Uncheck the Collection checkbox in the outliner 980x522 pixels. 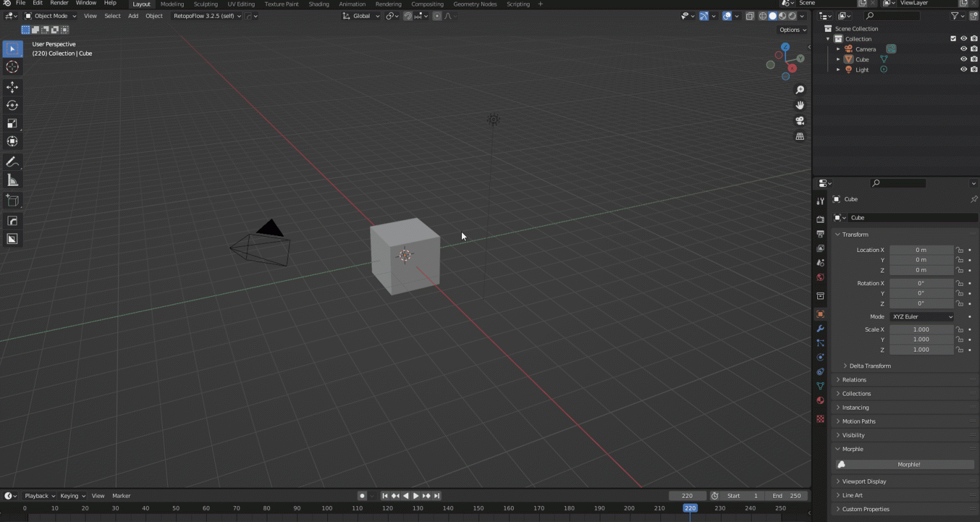pos(952,38)
